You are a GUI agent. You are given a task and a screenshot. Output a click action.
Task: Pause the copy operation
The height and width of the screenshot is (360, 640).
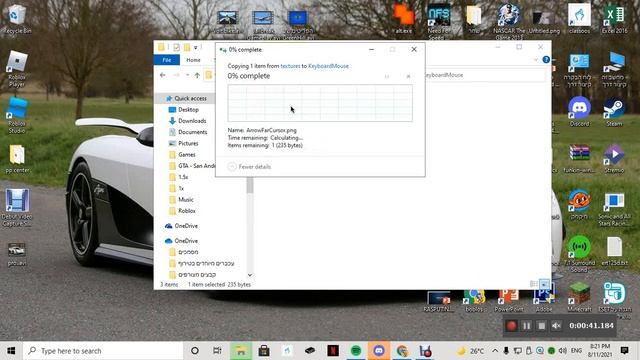tap(387, 76)
